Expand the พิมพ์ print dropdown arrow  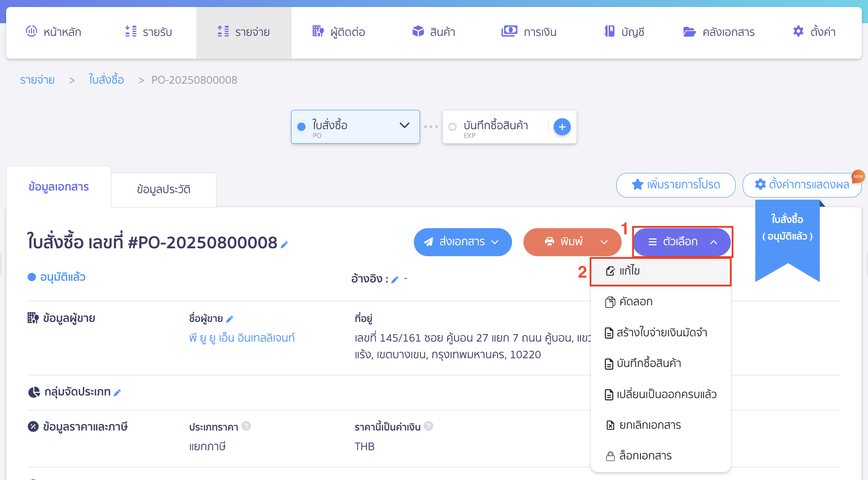point(604,242)
